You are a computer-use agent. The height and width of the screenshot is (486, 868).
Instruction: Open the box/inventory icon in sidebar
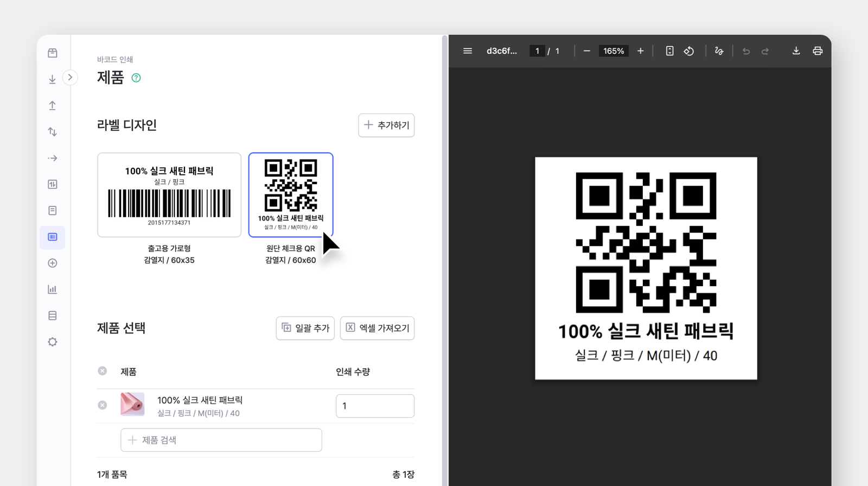click(x=53, y=53)
